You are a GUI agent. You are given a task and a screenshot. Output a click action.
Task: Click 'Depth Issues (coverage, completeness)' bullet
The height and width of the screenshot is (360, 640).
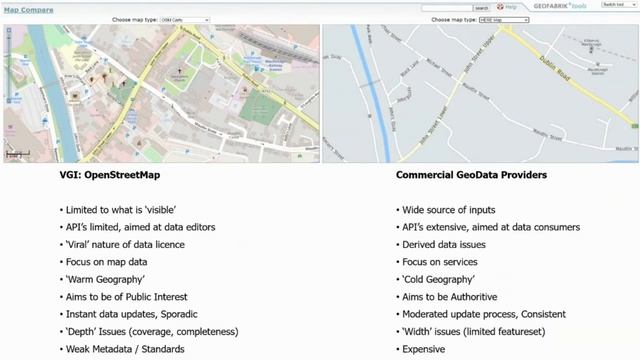(x=149, y=332)
